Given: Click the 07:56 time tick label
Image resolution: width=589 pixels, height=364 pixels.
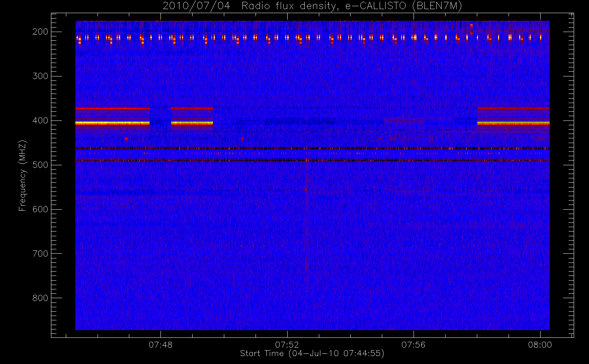Looking at the screenshot, I should [x=414, y=345].
